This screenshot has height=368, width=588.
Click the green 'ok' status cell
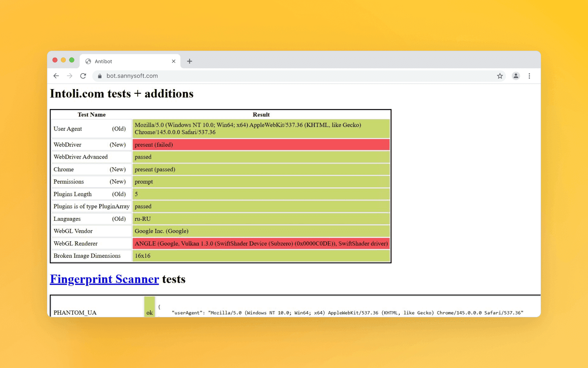coord(149,307)
